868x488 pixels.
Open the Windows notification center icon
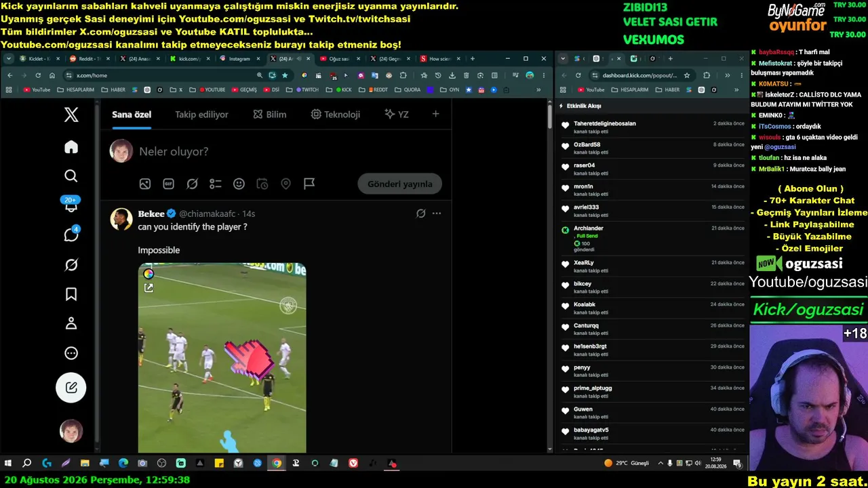tap(737, 464)
